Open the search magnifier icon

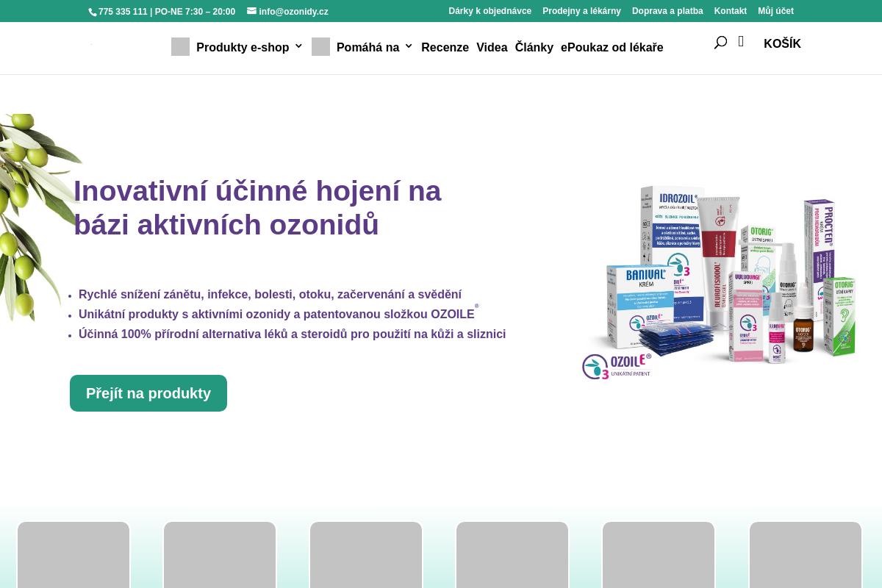(x=720, y=43)
